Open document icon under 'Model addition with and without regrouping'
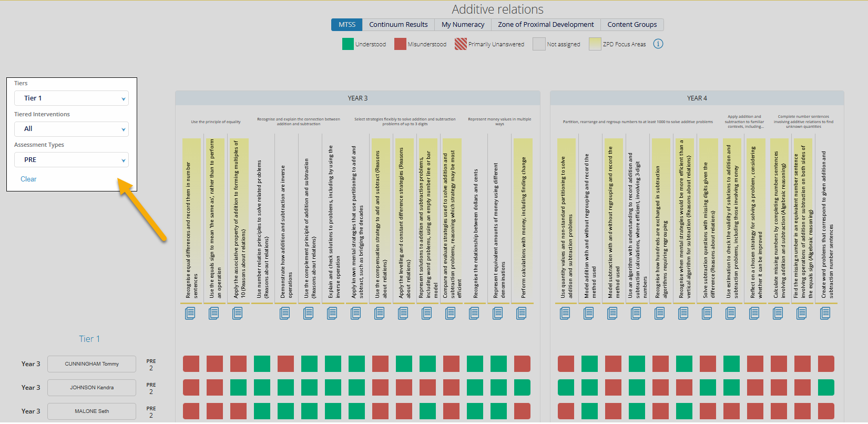This screenshot has height=424, width=868. pyautogui.click(x=589, y=313)
